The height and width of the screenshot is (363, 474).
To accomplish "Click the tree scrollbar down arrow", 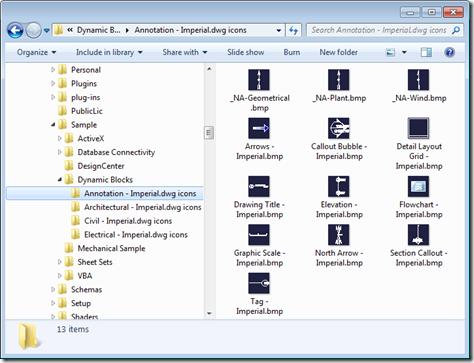I will tap(209, 313).
